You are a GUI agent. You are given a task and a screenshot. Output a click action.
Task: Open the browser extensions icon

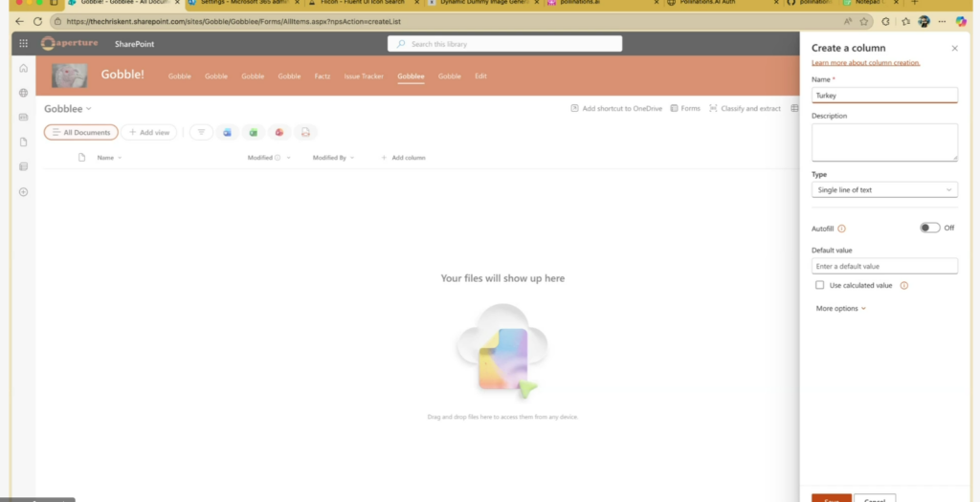pos(885,21)
